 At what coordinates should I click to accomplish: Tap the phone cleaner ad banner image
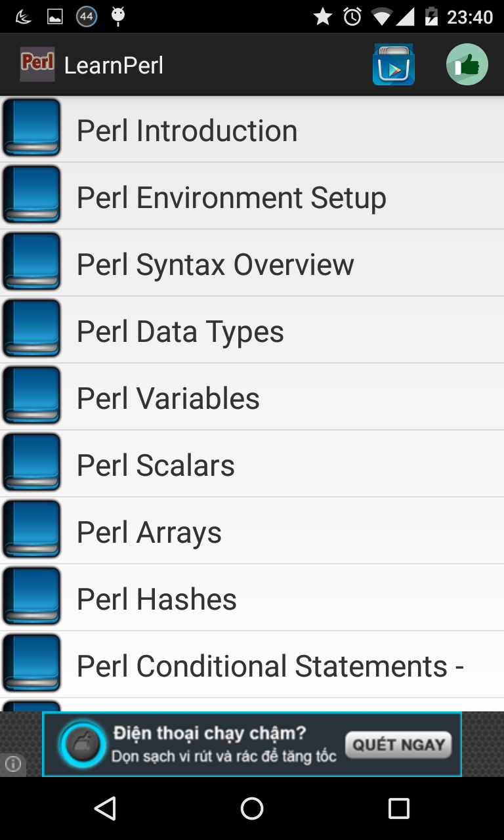point(252,744)
